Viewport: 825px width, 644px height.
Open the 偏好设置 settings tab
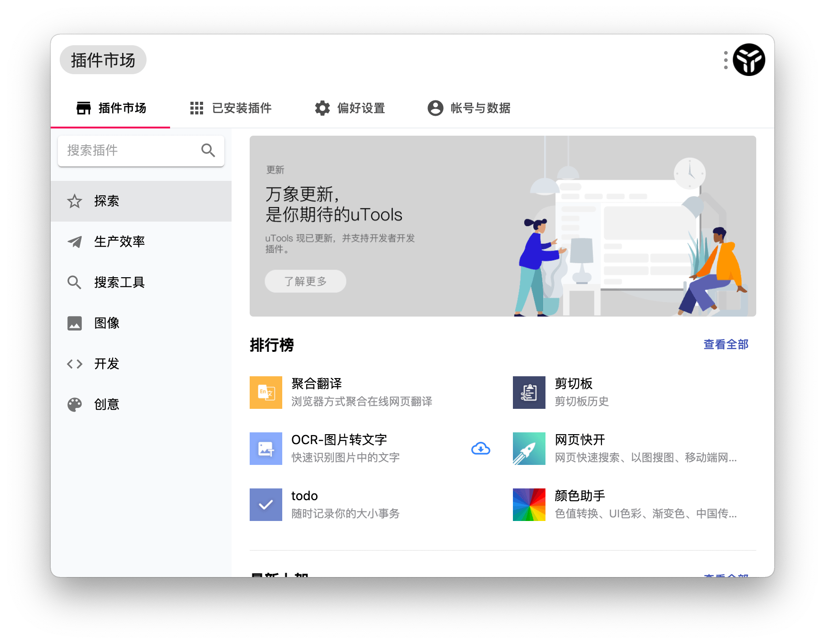click(x=351, y=108)
